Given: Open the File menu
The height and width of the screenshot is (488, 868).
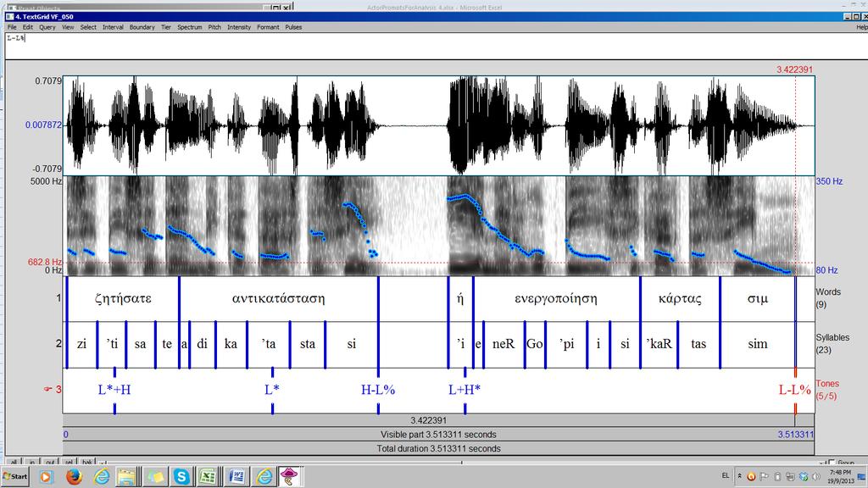Looking at the screenshot, I should point(12,27).
